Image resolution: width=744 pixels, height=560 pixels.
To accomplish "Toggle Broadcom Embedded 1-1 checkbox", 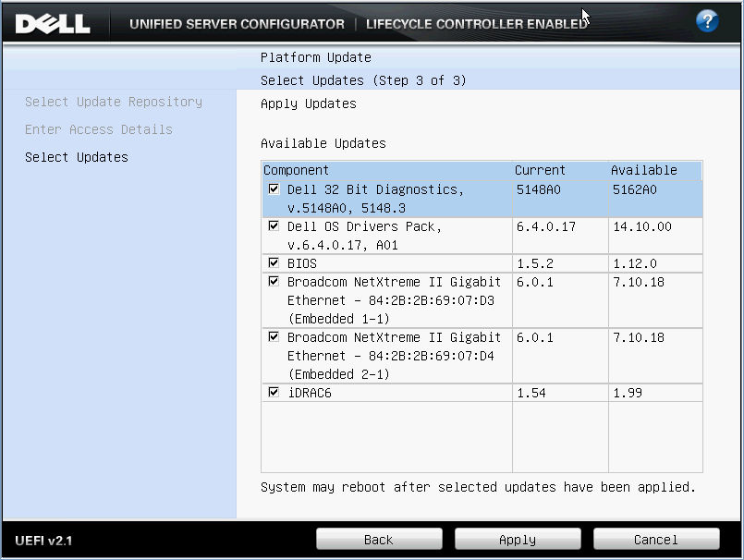I will 274,281.
